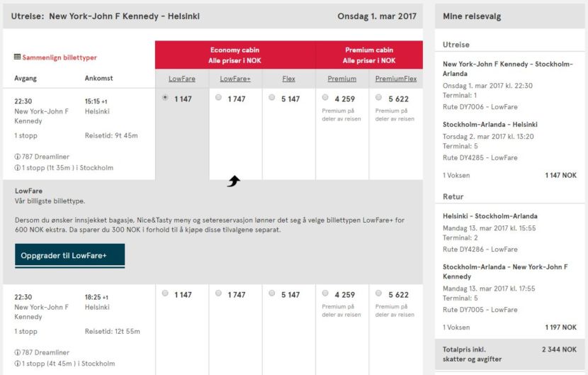Click info icon for 1t 35m Stockholm stop
Viewport: 588px width, 375px height.
18,168
